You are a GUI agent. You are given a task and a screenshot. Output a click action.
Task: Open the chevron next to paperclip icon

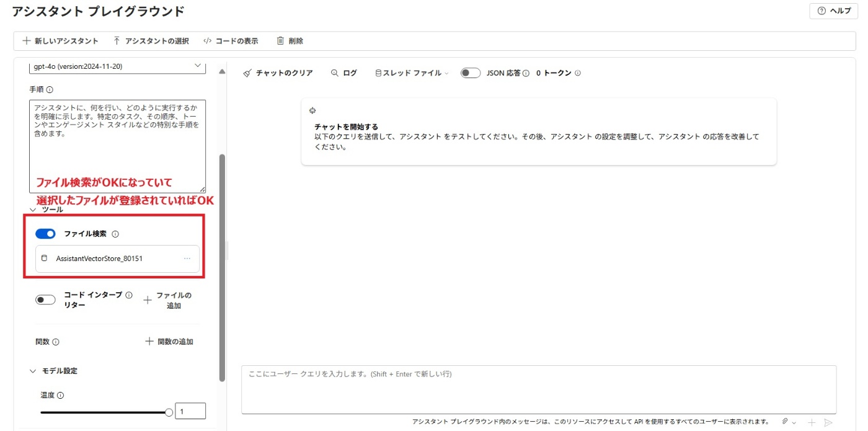[x=794, y=422]
